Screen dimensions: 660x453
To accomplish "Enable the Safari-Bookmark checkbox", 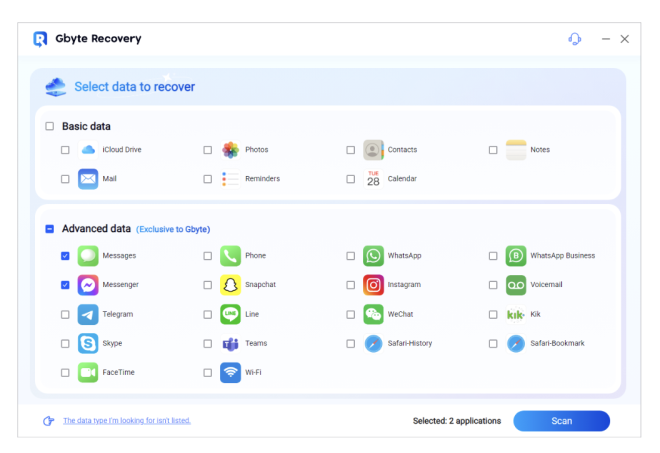I will click(x=493, y=344).
